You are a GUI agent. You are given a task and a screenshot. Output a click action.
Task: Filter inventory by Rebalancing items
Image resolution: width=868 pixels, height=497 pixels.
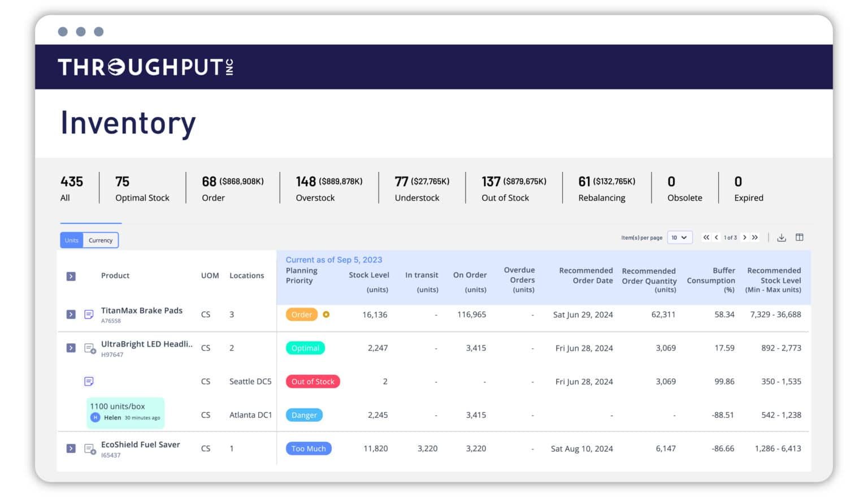click(x=602, y=188)
